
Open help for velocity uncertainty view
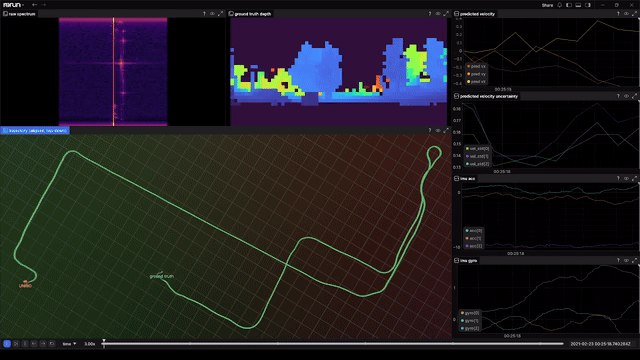click(618, 96)
